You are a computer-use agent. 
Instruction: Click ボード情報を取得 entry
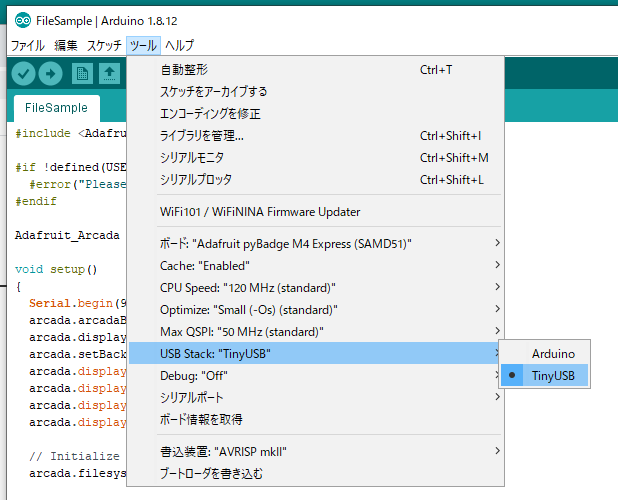[201, 419]
